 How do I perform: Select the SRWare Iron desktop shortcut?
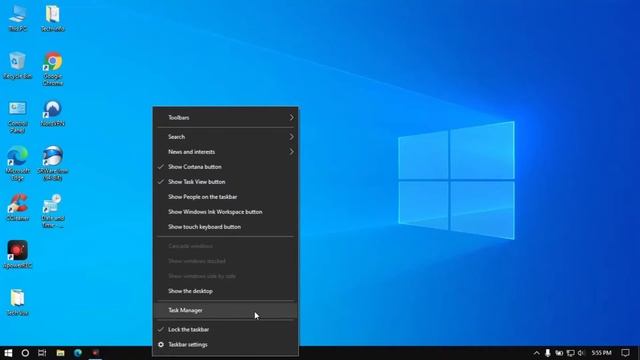[x=53, y=163]
